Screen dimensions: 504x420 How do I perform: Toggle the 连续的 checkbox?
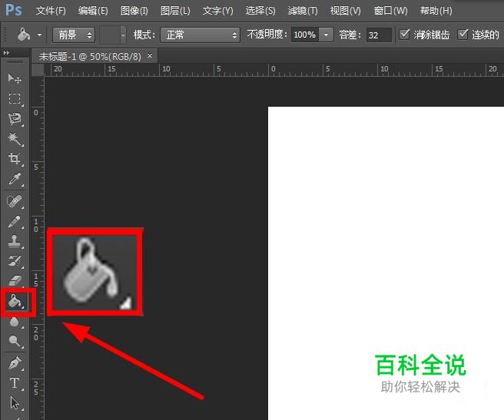pos(463,34)
